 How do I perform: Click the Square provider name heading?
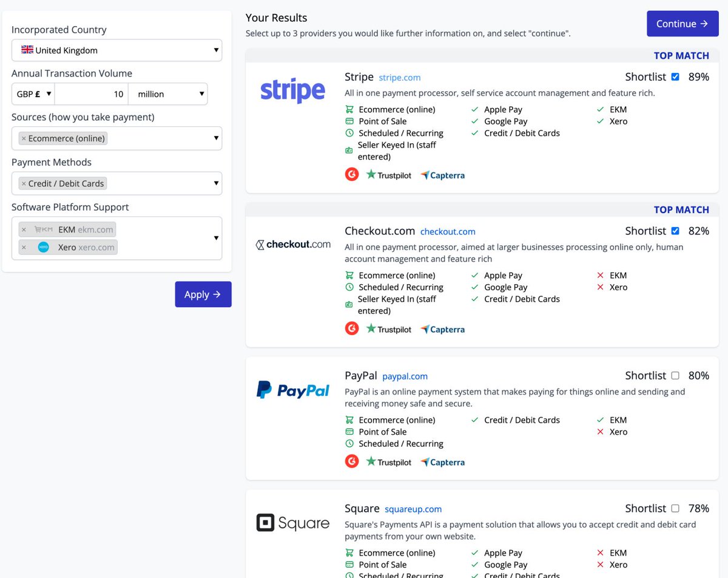pyautogui.click(x=362, y=508)
